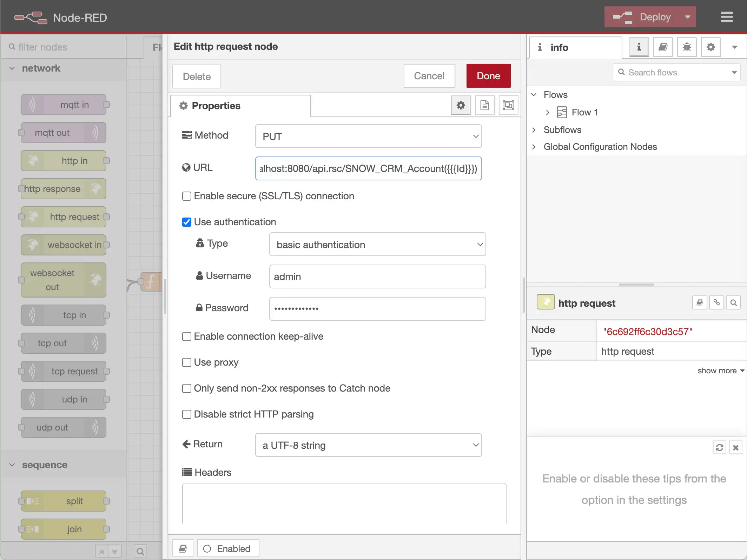The image size is (747, 560).
Task: Collapse the network section in the palette
Action: click(x=12, y=68)
